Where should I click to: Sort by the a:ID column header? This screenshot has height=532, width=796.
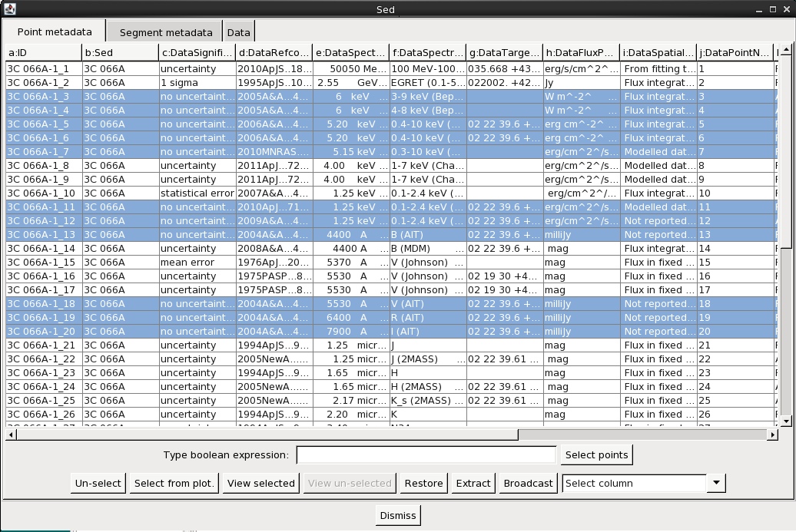(x=43, y=53)
